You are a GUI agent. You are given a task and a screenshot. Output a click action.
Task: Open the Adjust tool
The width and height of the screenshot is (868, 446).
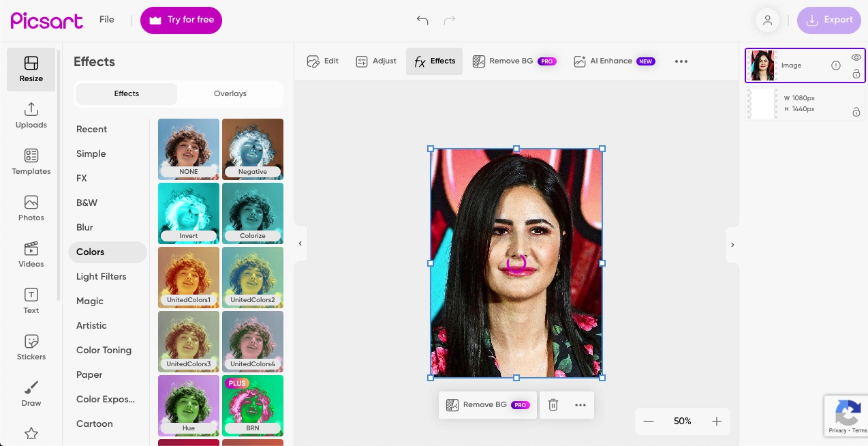[376, 61]
